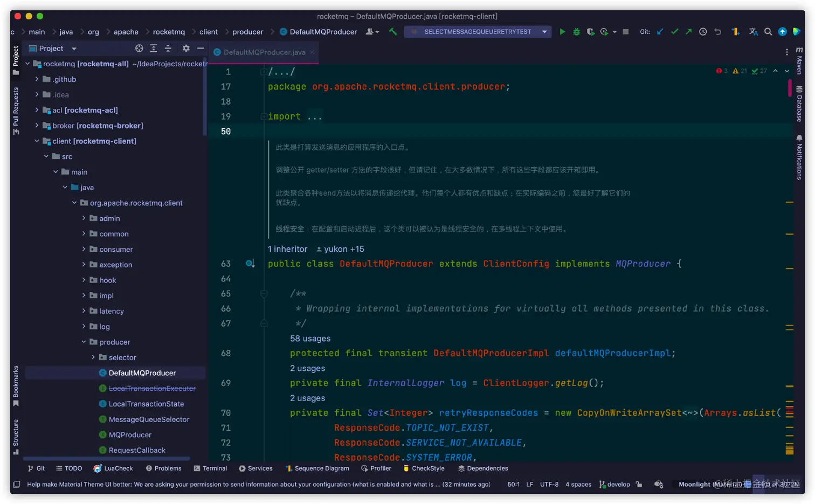Update project via Git blue arrow
Viewport: 815px width, 504px height.
point(660,32)
